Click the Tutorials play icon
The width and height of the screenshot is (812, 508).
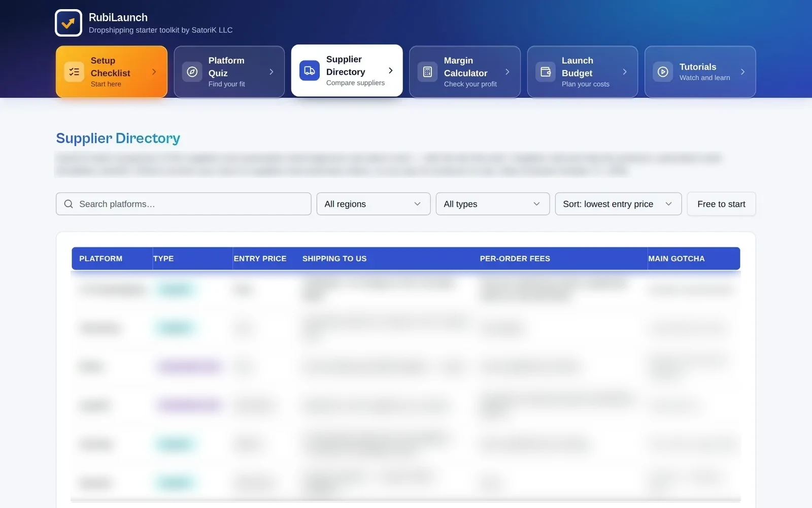coord(663,72)
